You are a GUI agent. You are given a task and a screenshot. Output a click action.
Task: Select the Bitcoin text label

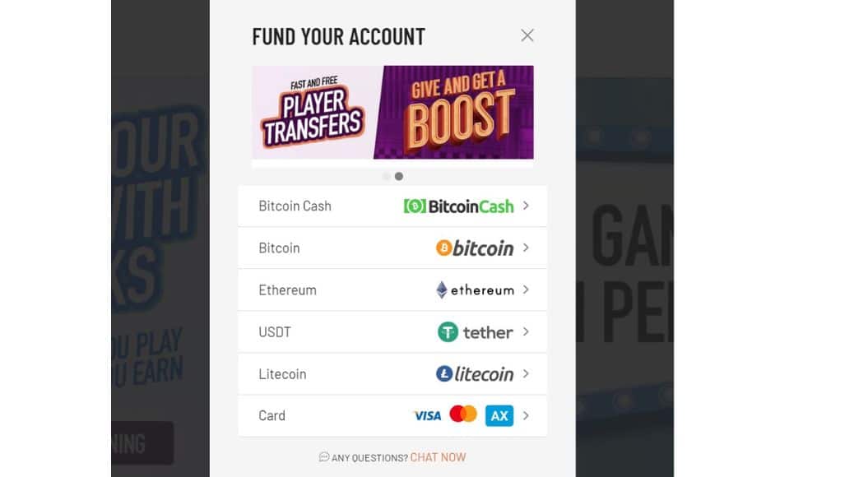click(279, 248)
